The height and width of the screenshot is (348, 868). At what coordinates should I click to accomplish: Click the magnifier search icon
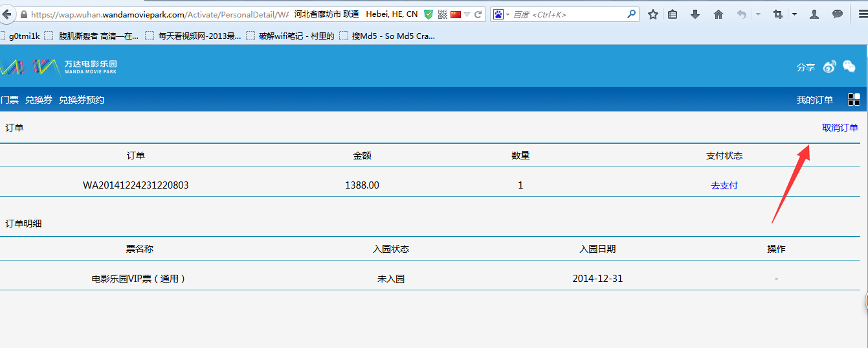[632, 14]
